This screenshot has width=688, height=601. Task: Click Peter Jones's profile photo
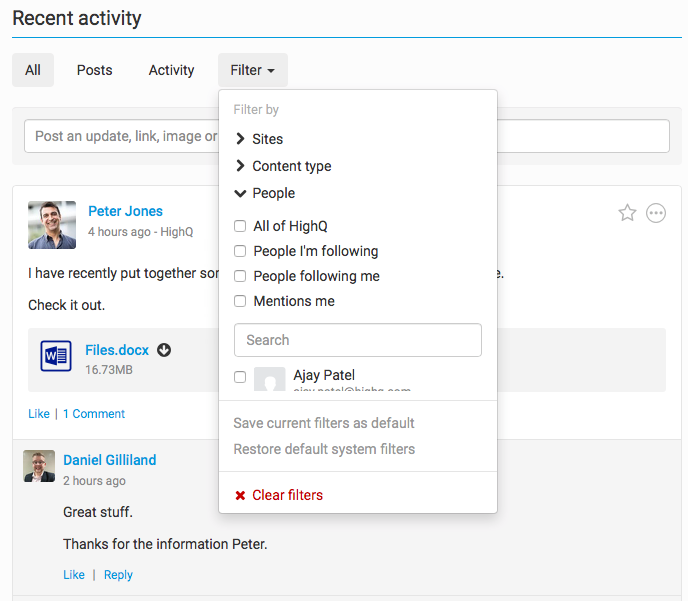(x=52, y=225)
